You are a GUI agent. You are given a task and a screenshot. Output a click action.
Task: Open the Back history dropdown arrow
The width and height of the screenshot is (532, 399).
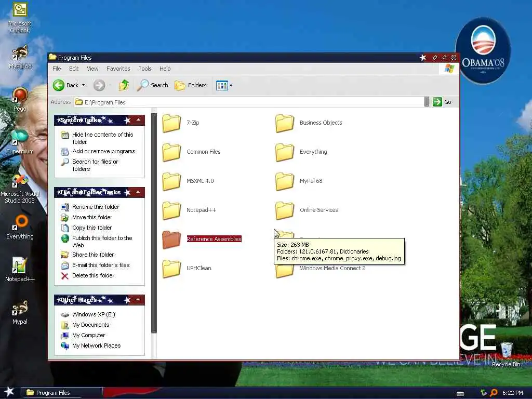coord(84,85)
